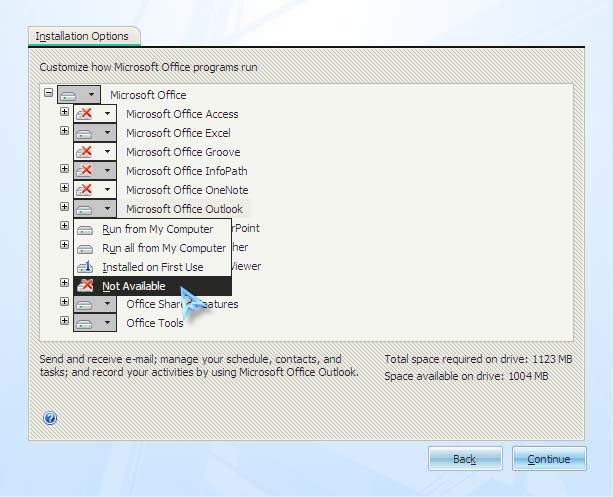Screen dimensions: 613x497
Task: Open install options dropdown for OneNote
Action: [x=95, y=190]
